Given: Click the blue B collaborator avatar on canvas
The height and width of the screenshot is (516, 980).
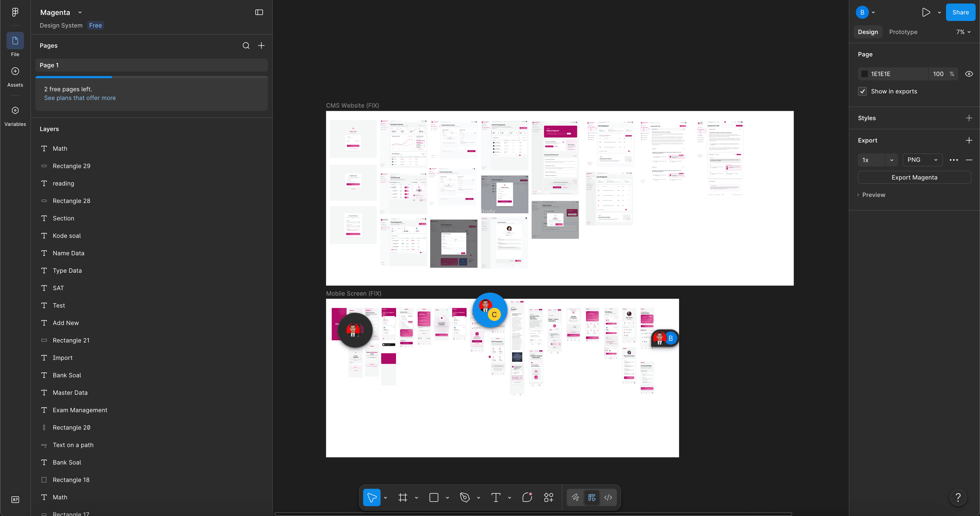Looking at the screenshot, I should pyautogui.click(x=671, y=338).
